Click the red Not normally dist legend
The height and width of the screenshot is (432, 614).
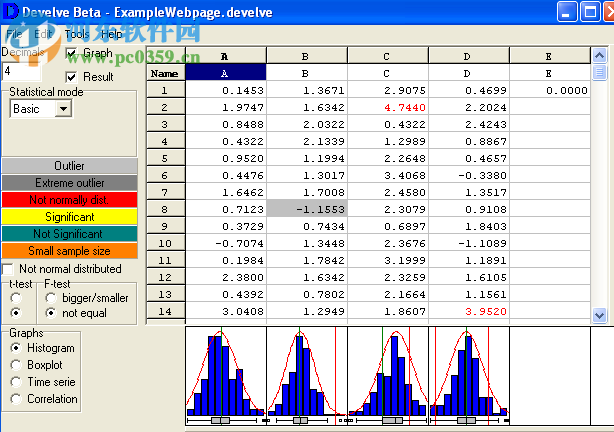pyautogui.click(x=69, y=200)
